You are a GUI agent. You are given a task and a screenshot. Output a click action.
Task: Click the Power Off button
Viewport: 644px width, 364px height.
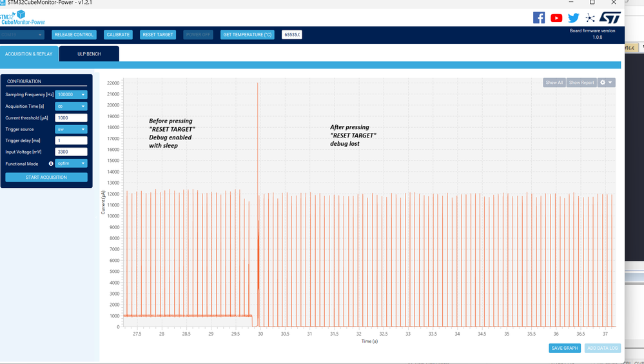pos(198,35)
